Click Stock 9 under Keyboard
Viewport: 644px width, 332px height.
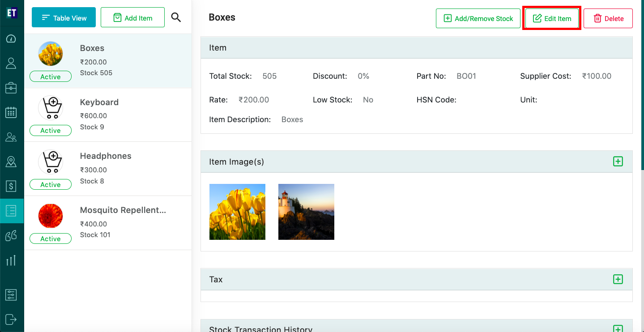(92, 127)
